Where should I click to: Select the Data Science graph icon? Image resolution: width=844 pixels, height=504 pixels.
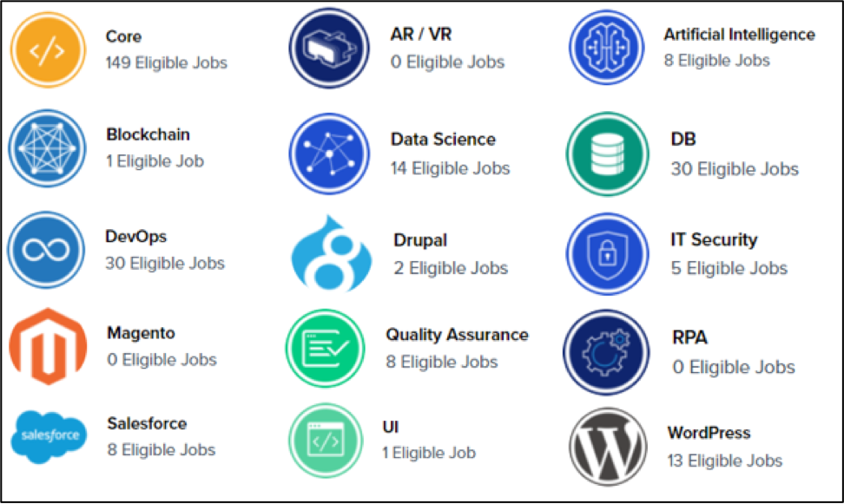point(329,154)
